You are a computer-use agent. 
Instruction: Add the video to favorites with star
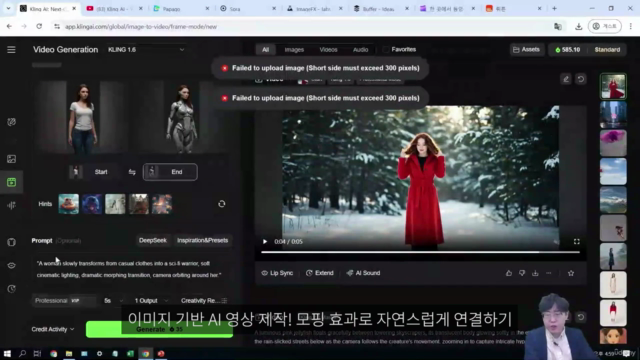click(x=571, y=273)
